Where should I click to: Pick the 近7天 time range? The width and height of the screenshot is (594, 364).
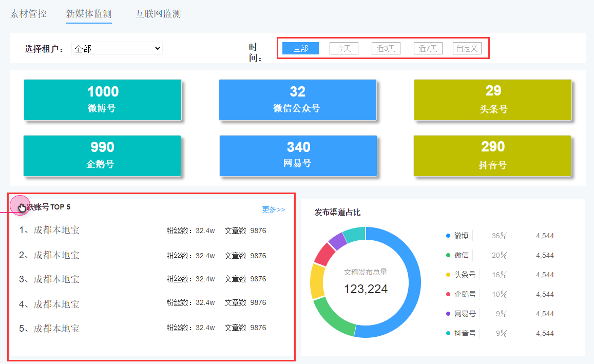click(x=428, y=49)
